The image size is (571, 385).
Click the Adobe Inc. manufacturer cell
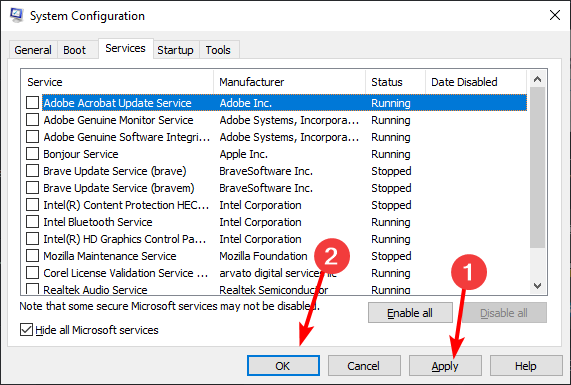coord(245,103)
